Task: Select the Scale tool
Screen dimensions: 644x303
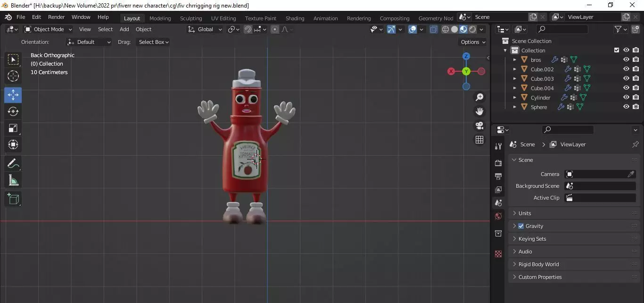Action: tap(13, 128)
